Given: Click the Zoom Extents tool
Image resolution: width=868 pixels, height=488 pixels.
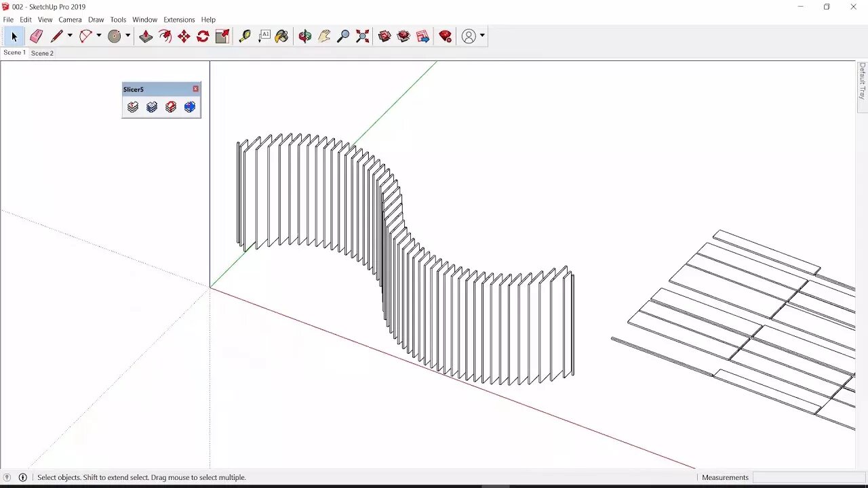Looking at the screenshot, I should click(362, 37).
